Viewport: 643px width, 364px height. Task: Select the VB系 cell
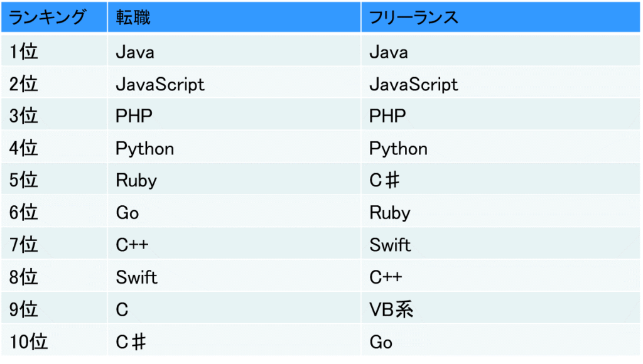click(391, 309)
